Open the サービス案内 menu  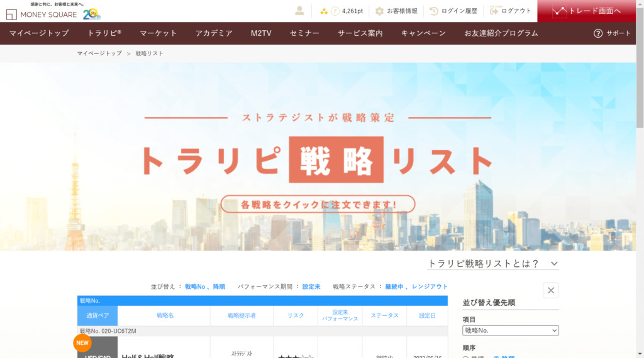pyautogui.click(x=360, y=33)
